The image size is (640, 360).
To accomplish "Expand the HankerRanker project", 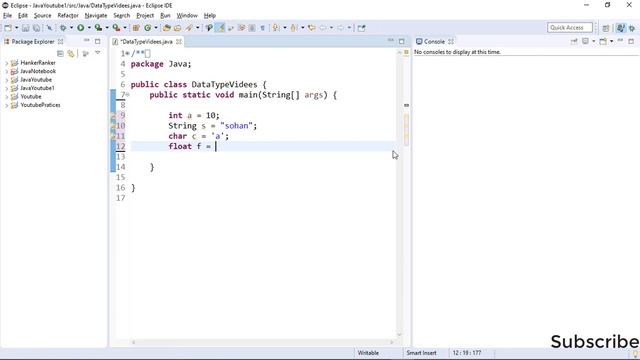I will pos(7,63).
